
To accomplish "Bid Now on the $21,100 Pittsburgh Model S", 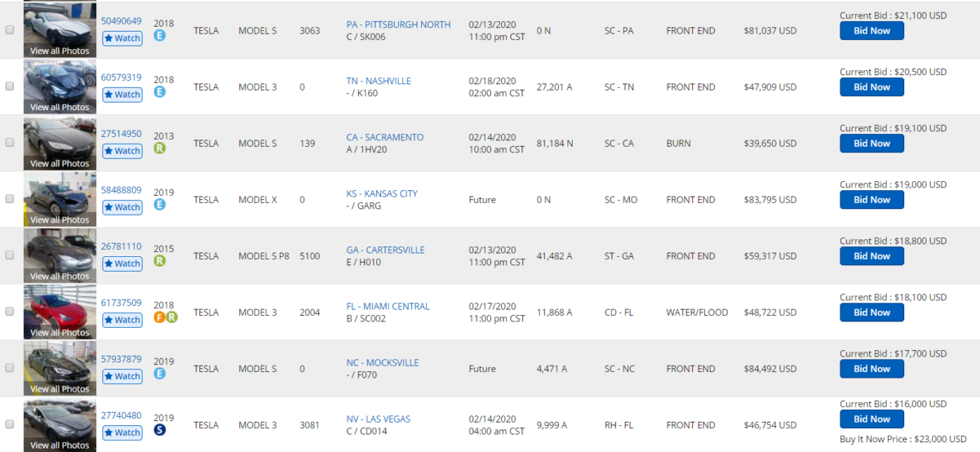I will [871, 31].
